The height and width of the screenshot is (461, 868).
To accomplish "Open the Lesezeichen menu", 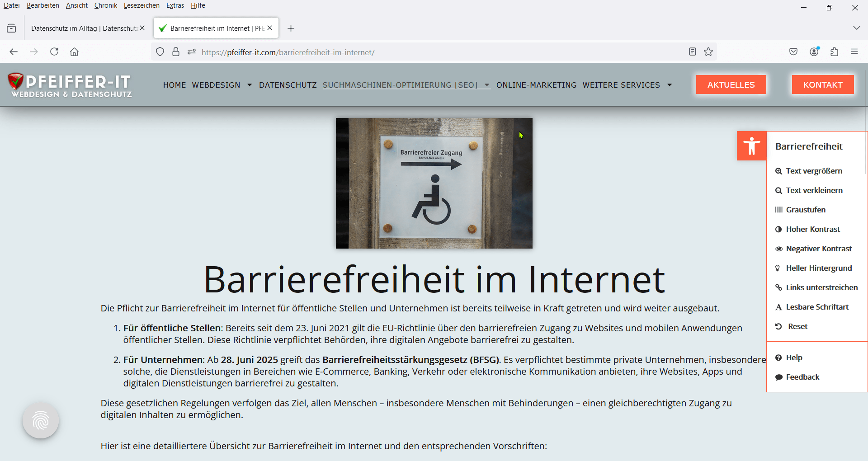I will [x=142, y=5].
